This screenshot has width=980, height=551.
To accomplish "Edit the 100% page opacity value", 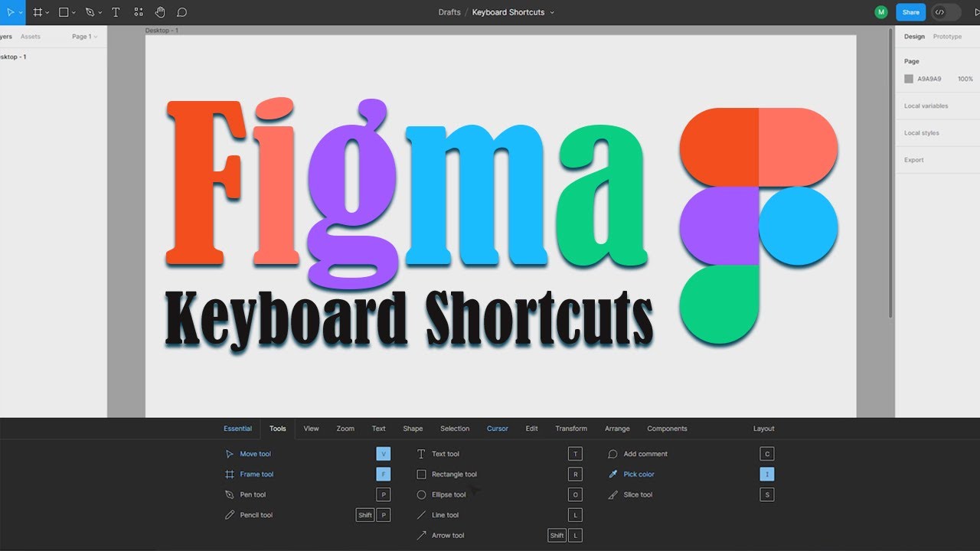I will point(965,79).
